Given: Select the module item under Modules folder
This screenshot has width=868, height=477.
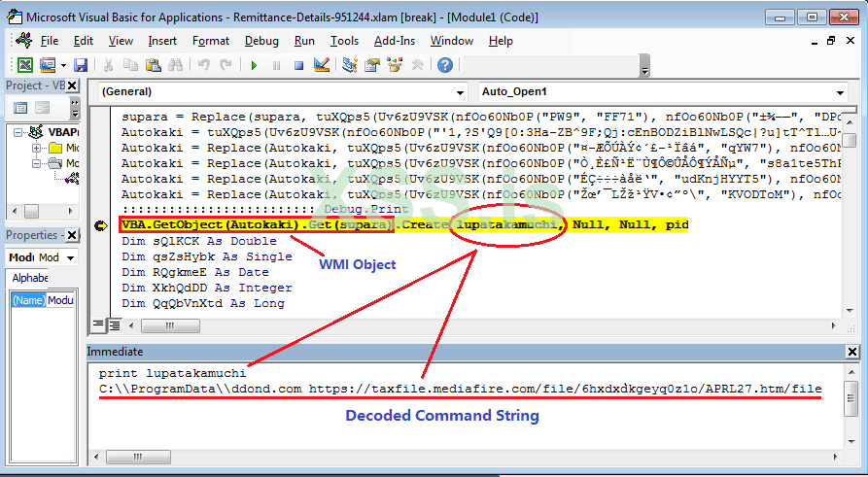Looking at the screenshot, I should pos(72,178).
